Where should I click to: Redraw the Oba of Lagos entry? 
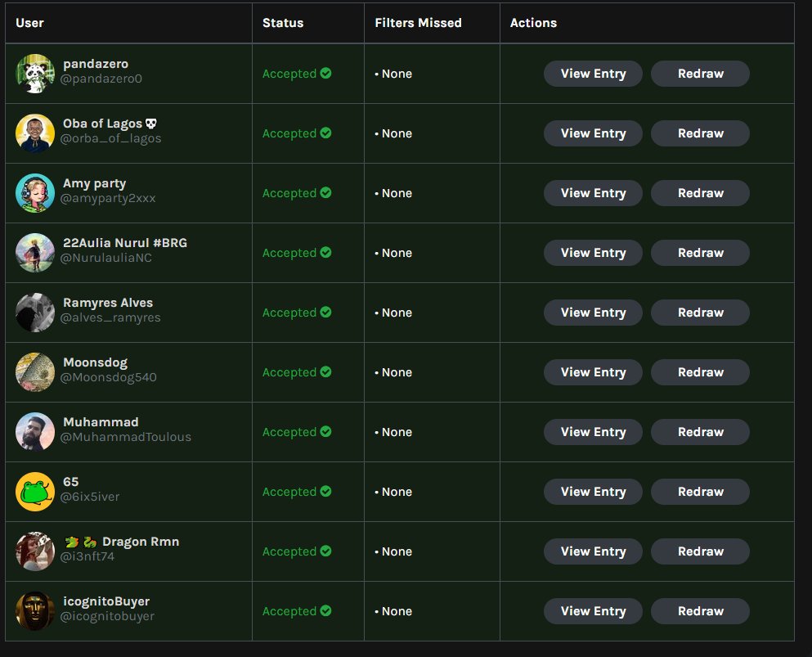pos(700,133)
